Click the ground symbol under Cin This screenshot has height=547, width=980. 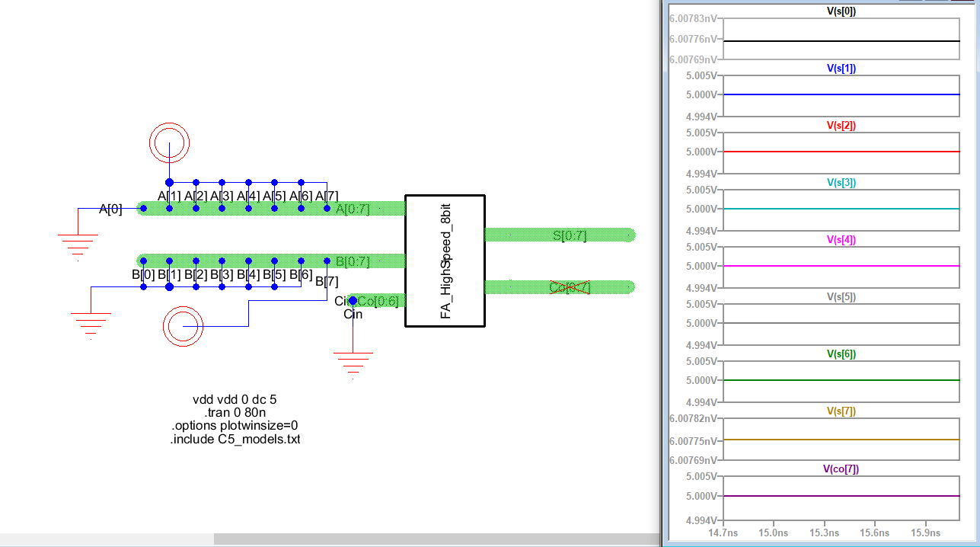353,364
